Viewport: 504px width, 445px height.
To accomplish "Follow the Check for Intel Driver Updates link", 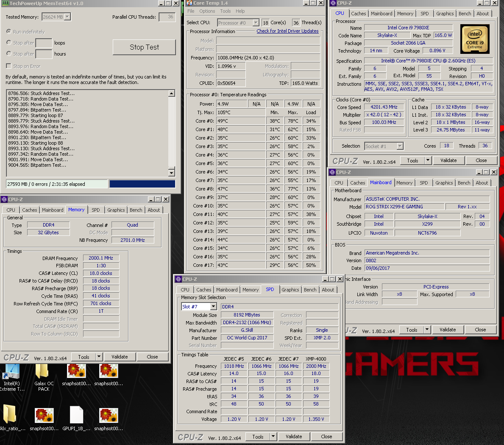I will [287, 31].
